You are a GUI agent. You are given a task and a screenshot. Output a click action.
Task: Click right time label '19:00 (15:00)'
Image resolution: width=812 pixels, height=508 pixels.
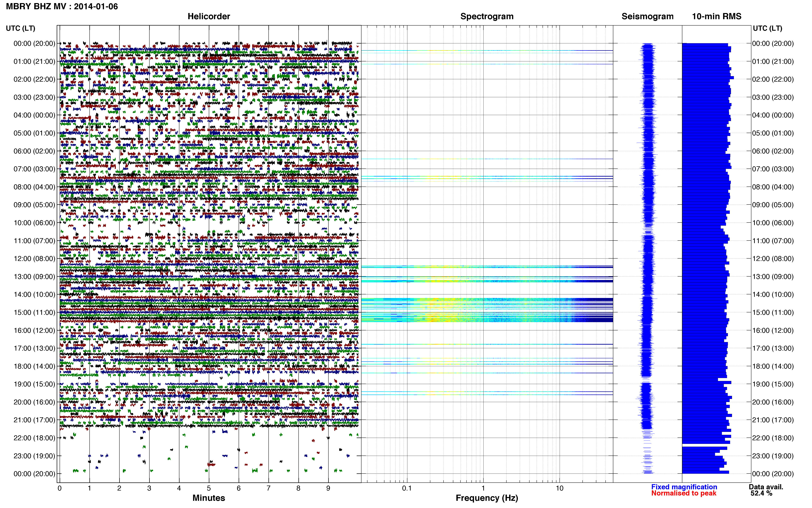tap(773, 384)
